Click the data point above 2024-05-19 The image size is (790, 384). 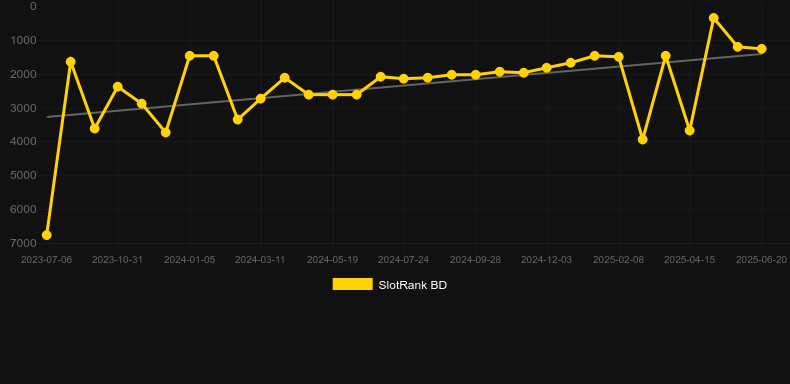(x=333, y=94)
